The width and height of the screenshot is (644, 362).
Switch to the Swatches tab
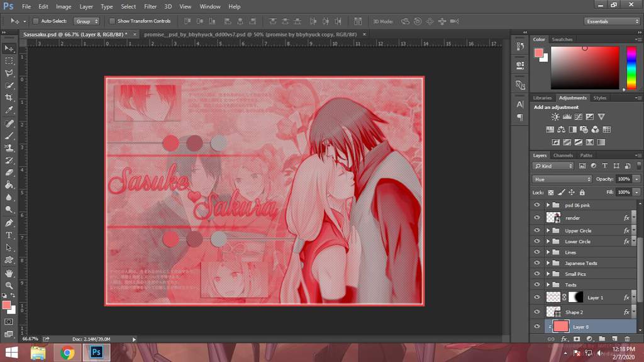coord(562,40)
